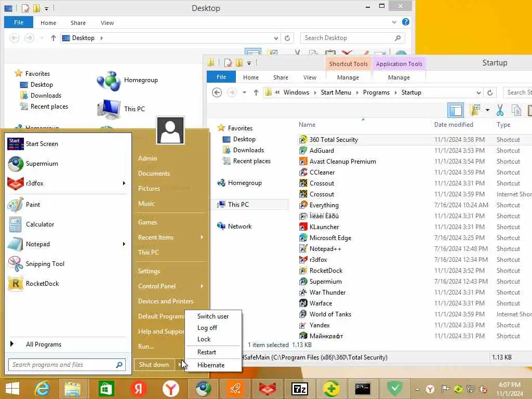
Task: Go back in the Startup window
Action: [x=217, y=92]
